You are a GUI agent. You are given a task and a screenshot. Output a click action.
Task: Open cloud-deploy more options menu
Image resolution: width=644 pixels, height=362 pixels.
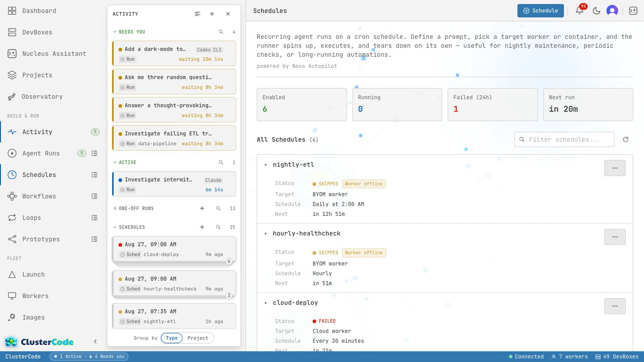[x=614, y=306]
